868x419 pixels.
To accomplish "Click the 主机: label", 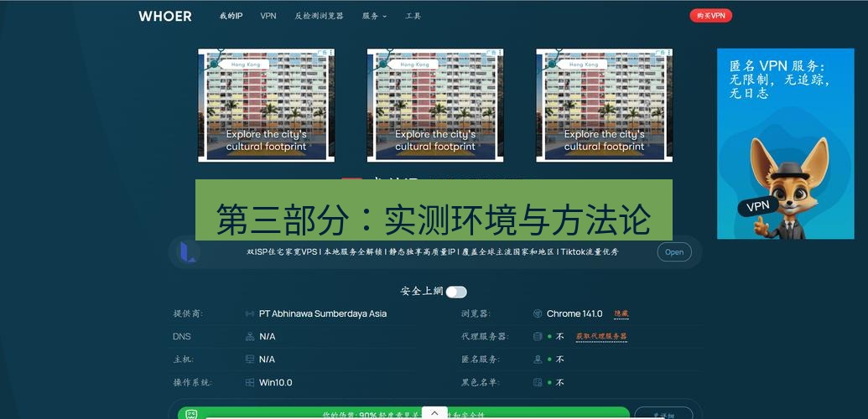I will (183, 360).
